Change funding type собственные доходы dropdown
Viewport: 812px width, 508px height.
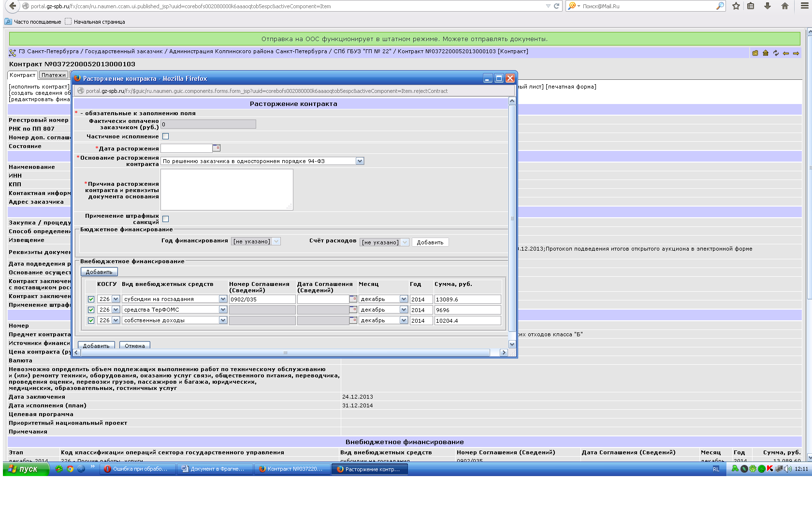pos(223,320)
